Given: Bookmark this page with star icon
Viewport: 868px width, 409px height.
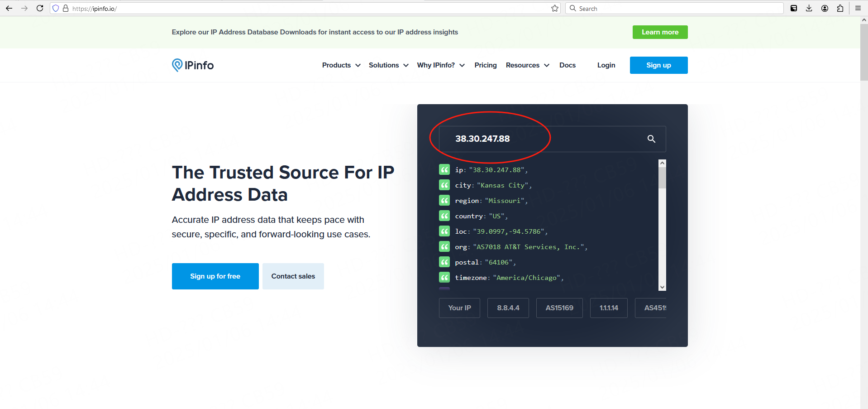Looking at the screenshot, I should 554,8.
